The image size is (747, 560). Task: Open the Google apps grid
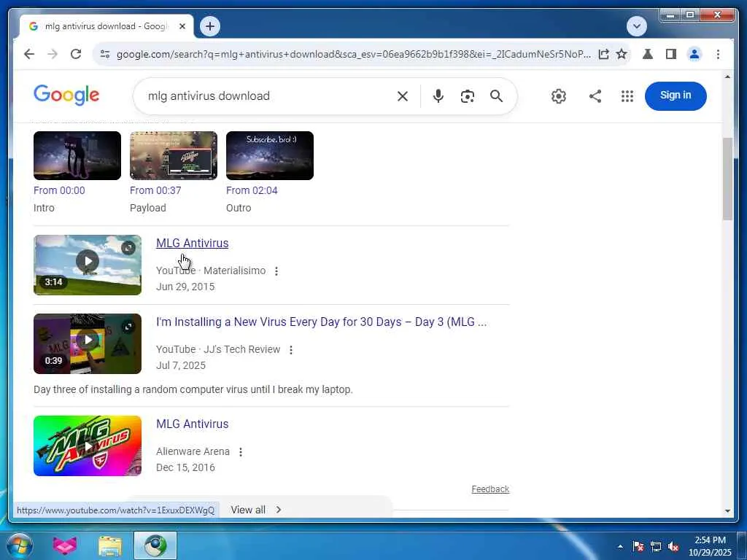(x=627, y=96)
